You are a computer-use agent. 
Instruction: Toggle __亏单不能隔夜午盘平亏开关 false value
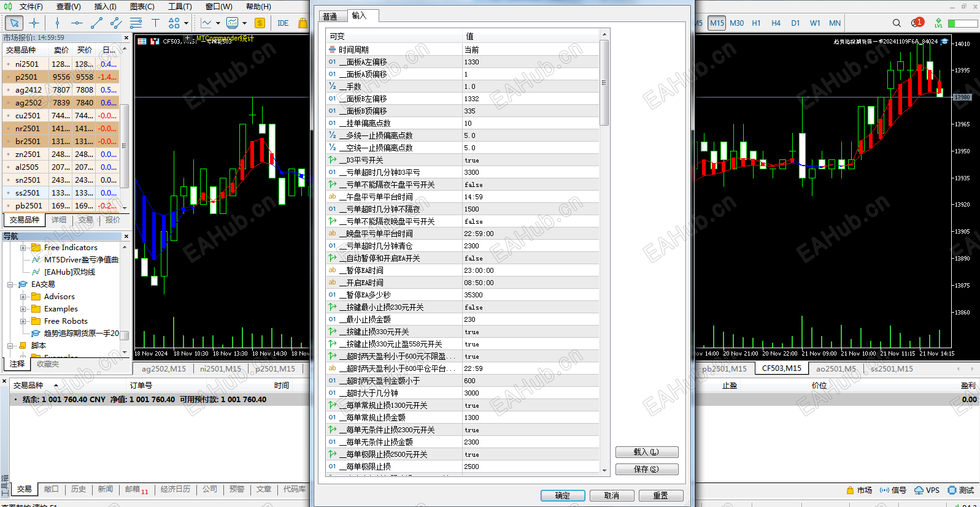(531, 185)
